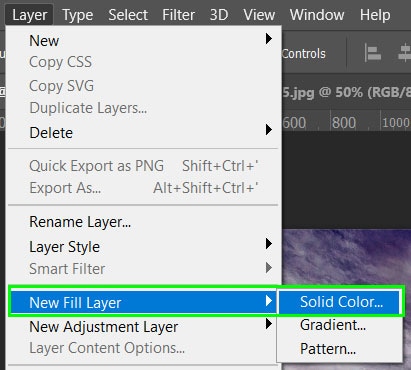This screenshot has width=411, height=370.
Task: Expand the Delete submenu arrow
Action: click(269, 129)
